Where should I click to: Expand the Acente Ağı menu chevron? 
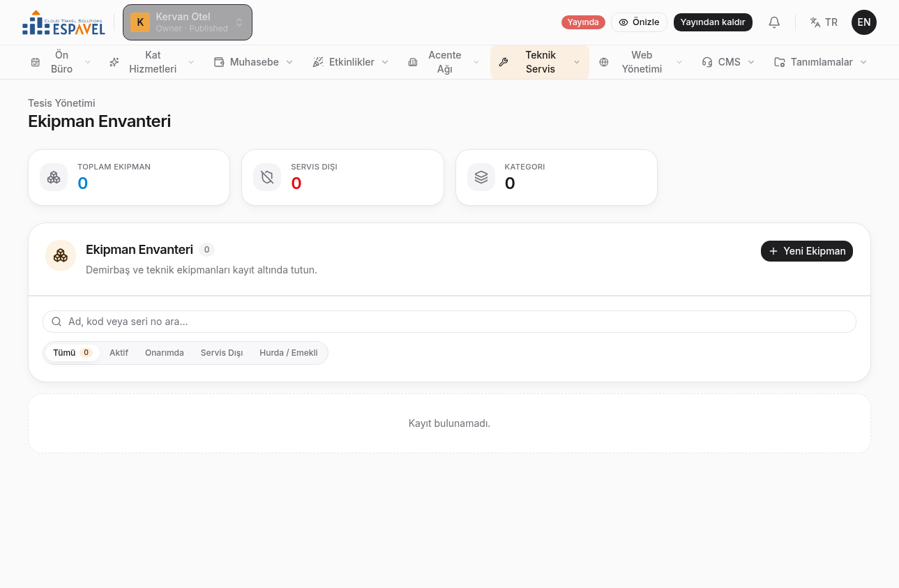[476, 62]
